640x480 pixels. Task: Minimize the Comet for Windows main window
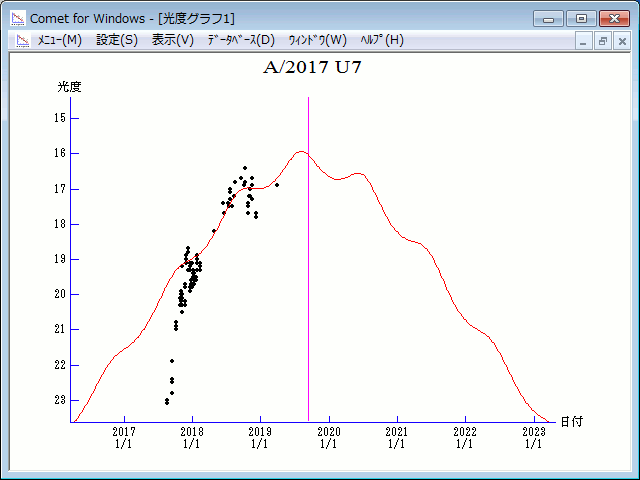[x=549, y=18]
